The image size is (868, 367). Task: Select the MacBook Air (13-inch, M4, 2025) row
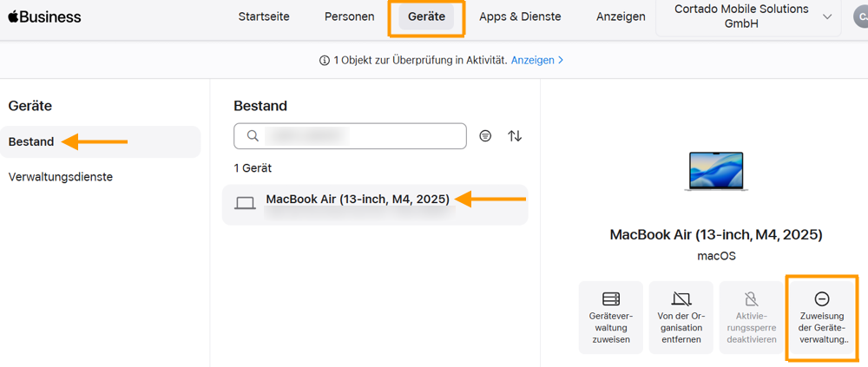pyautogui.click(x=375, y=205)
